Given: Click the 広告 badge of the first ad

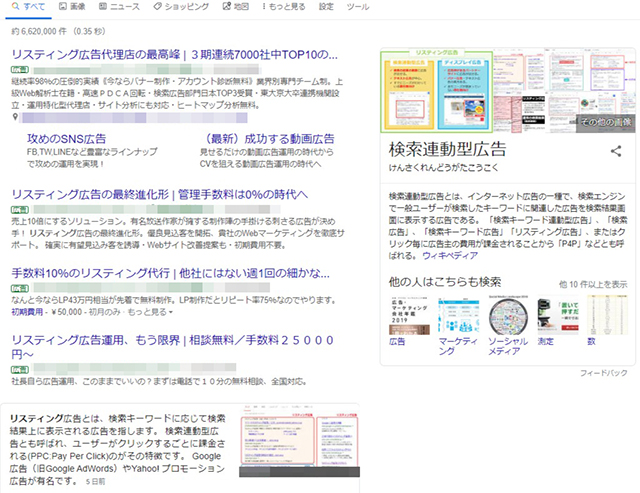Looking at the screenshot, I should pyautogui.click(x=20, y=70).
